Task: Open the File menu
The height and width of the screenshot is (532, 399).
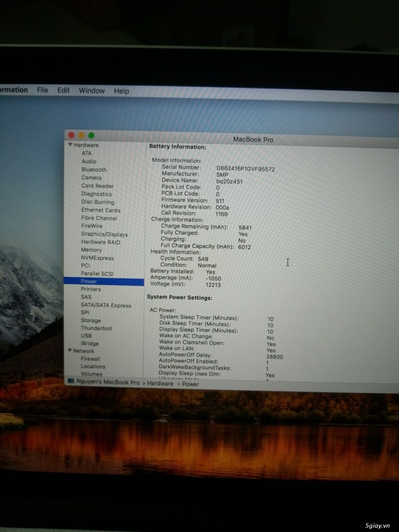Action: (x=42, y=90)
